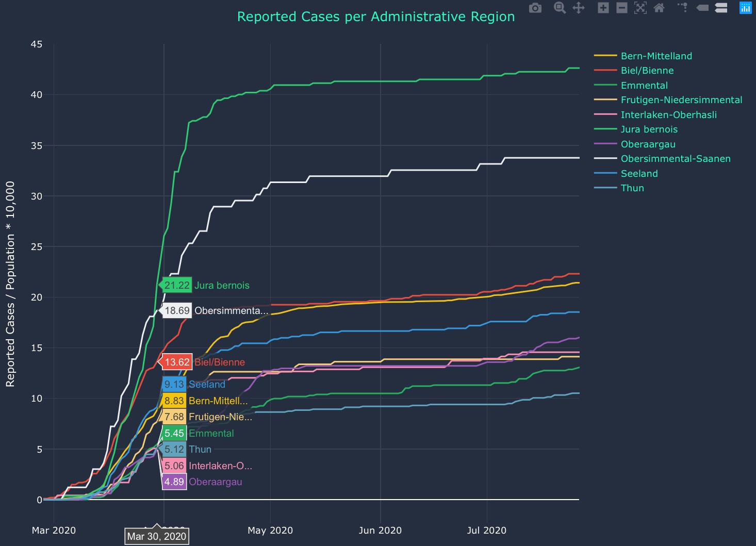Screen dimensions: 756x546
Task: Toggle spike lines in the modebar
Action: click(683, 8)
